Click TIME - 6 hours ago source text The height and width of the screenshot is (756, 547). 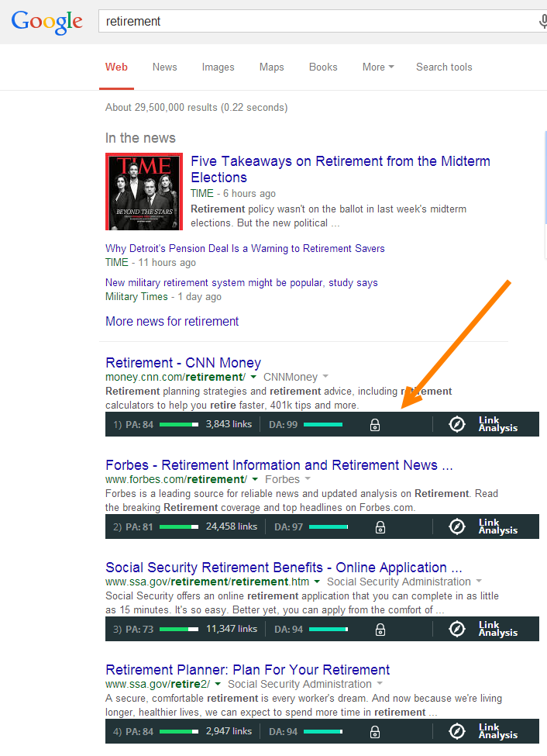(x=233, y=193)
